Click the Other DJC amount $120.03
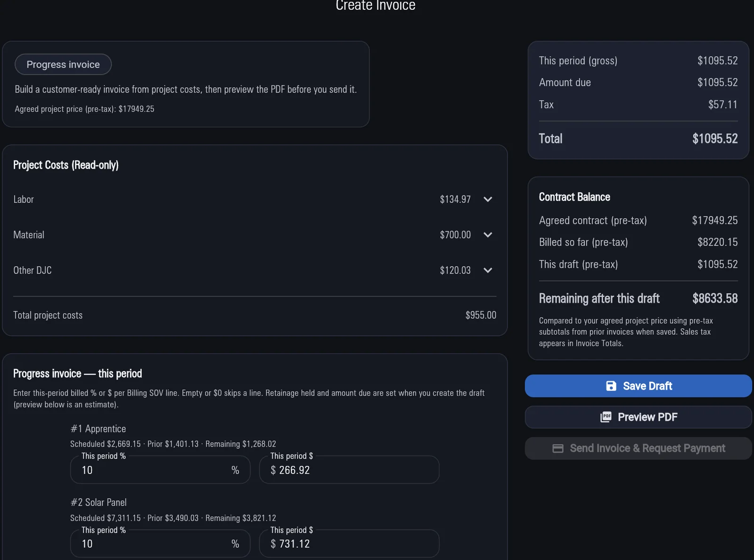 pyautogui.click(x=455, y=270)
